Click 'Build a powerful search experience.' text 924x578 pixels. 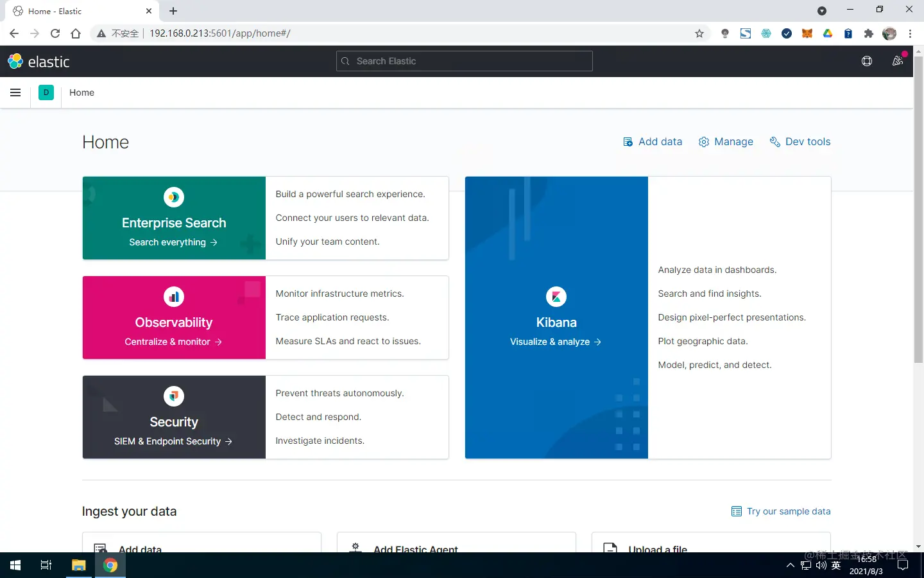[350, 194]
